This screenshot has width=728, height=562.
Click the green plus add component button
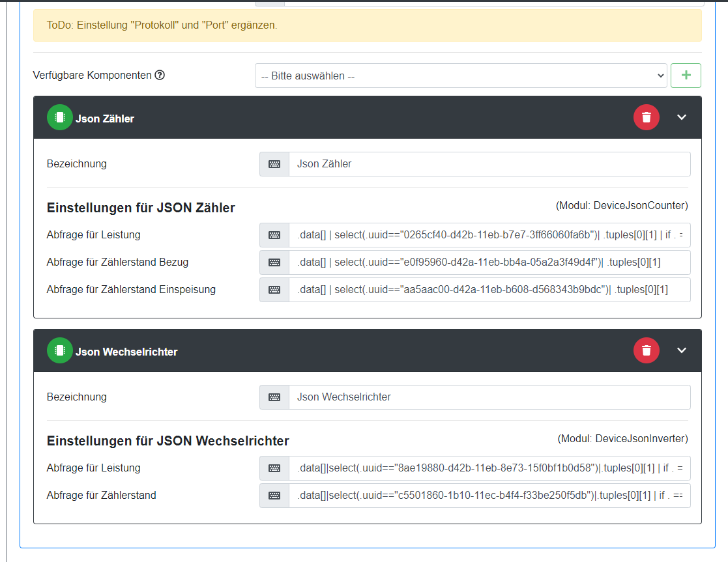tap(686, 76)
